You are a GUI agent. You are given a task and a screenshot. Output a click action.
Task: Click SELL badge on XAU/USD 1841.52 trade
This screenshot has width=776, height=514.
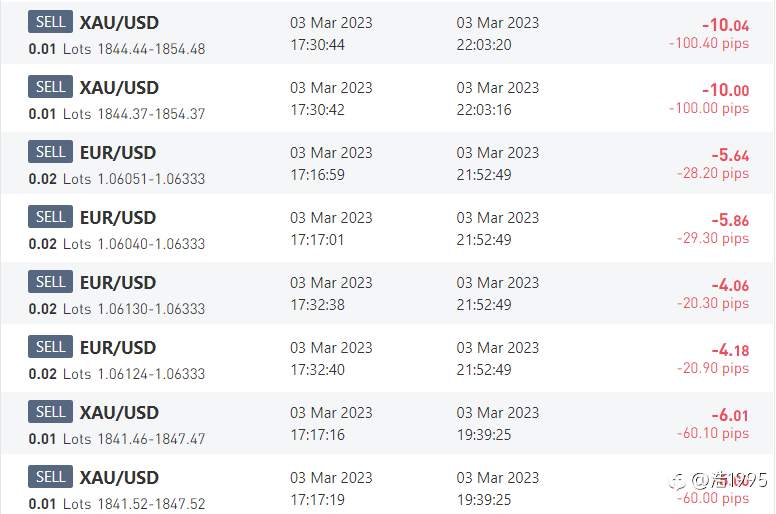coord(50,476)
